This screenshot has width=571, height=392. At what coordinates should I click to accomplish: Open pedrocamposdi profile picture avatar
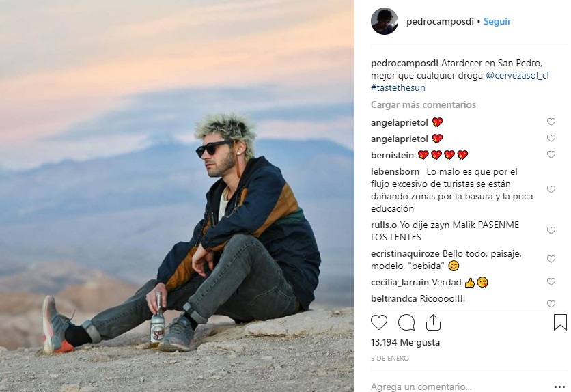click(x=384, y=21)
